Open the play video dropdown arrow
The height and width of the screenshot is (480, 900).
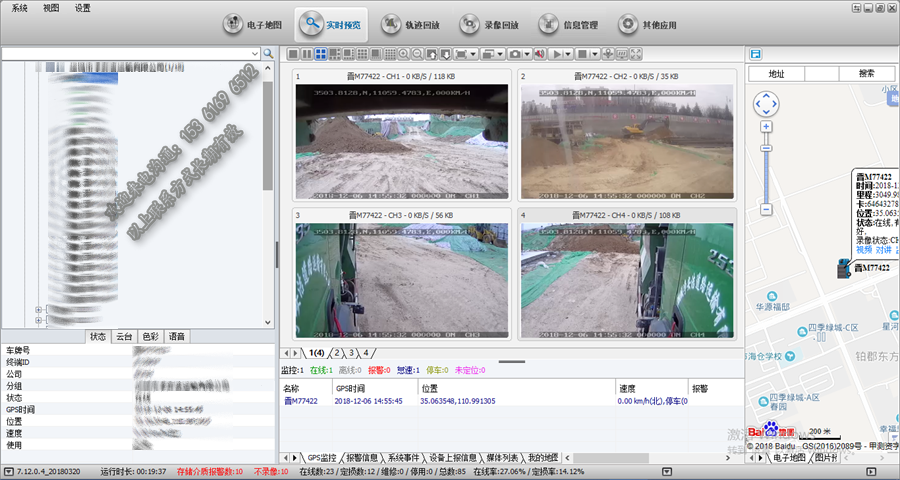click(x=570, y=53)
